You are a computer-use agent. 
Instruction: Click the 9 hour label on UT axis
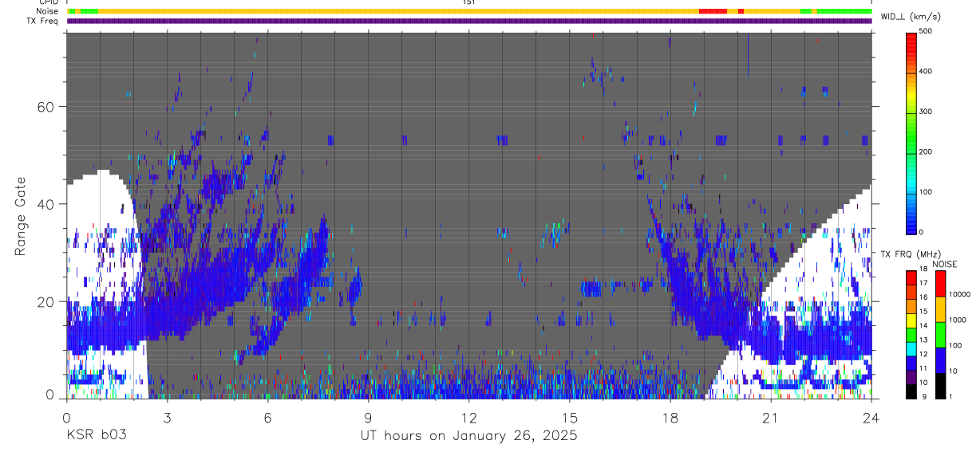pyautogui.click(x=368, y=417)
